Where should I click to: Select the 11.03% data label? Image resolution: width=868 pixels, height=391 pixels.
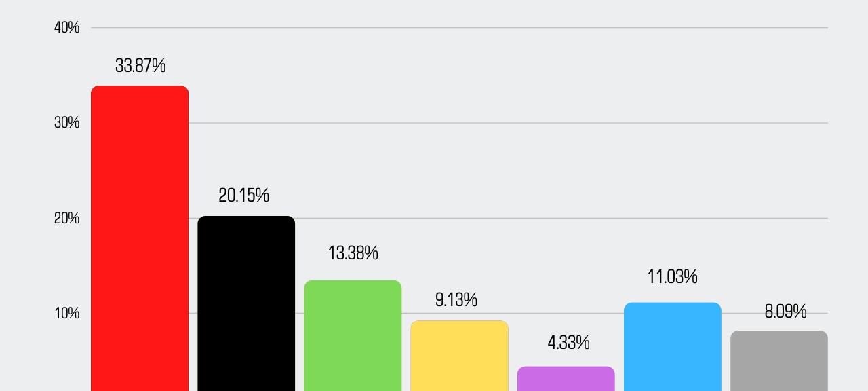[673, 277]
